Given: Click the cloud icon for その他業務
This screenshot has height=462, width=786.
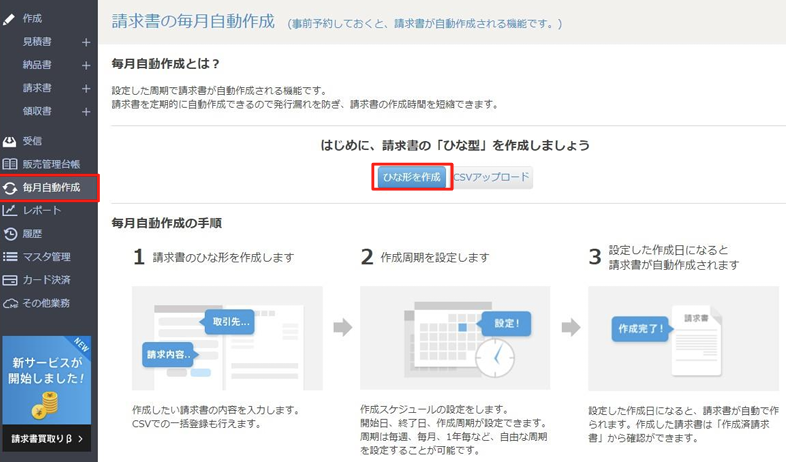Looking at the screenshot, I should [x=10, y=303].
